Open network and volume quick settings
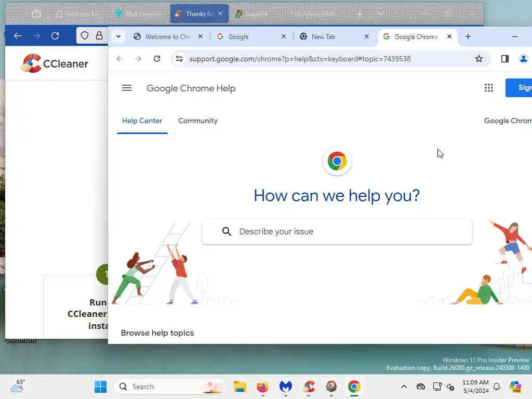The width and height of the screenshot is (532, 399). (444, 387)
